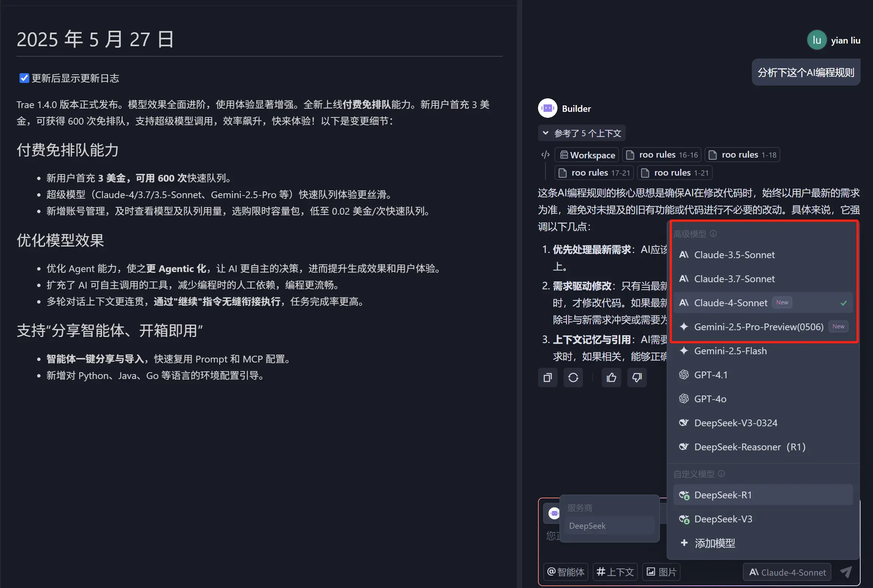Select DeepSeek-V3-0324 model
873x588 pixels.
click(x=763, y=423)
